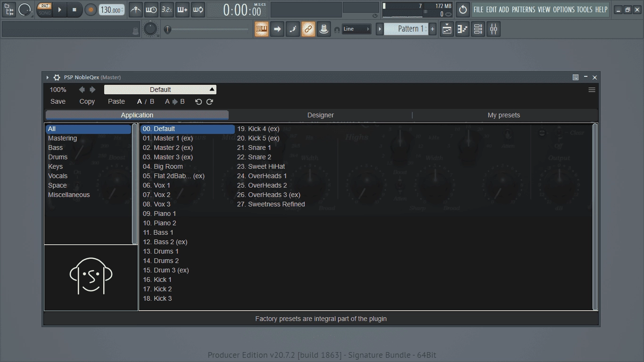Click the undo arrow in plugin toolbar
Viewport: 644px width, 362px height.
point(198,101)
